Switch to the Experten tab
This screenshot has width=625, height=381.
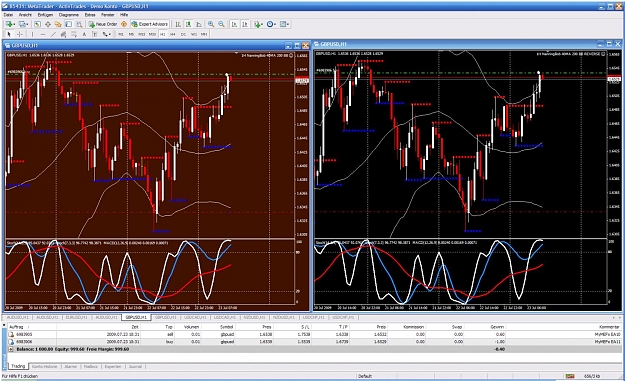[x=113, y=366]
